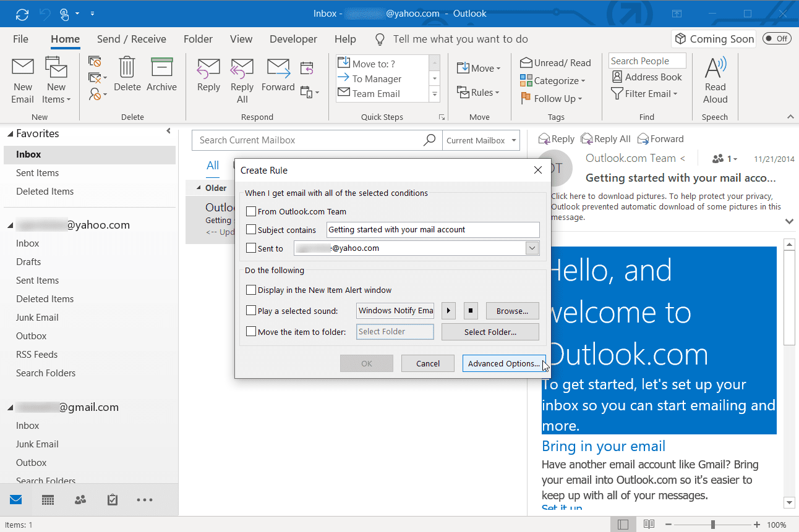Click Reply All in reading pane
The height and width of the screenshot is (532, 799).
pos(605,139)
